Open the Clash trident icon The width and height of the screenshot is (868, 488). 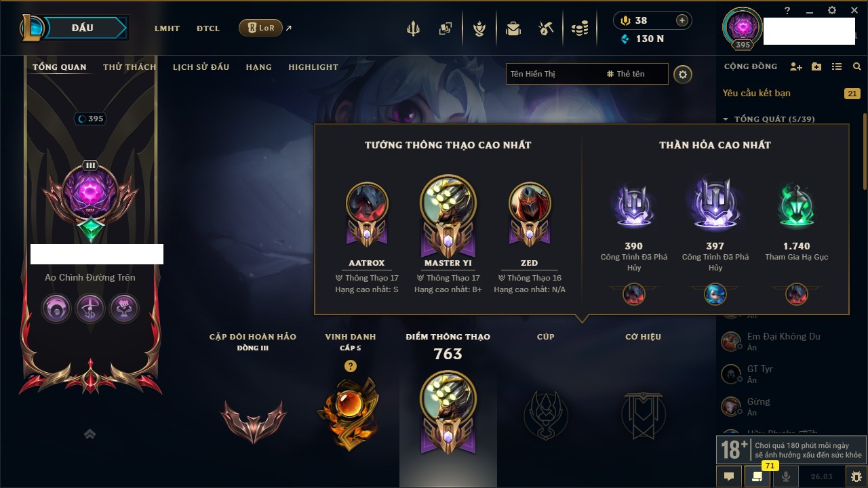pos(414,28)
